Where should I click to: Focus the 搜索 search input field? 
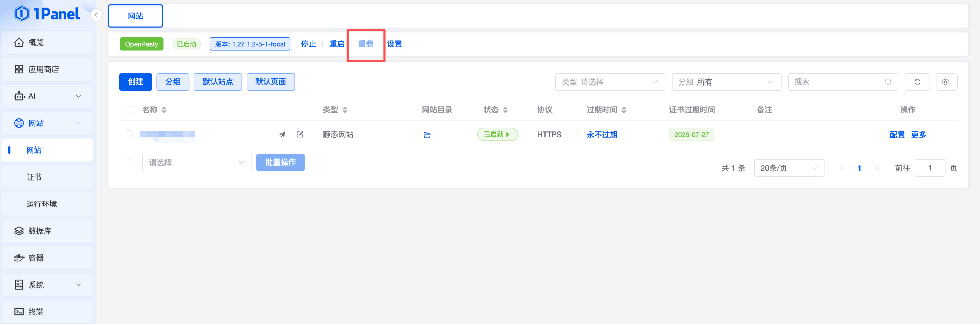(837, 82)
